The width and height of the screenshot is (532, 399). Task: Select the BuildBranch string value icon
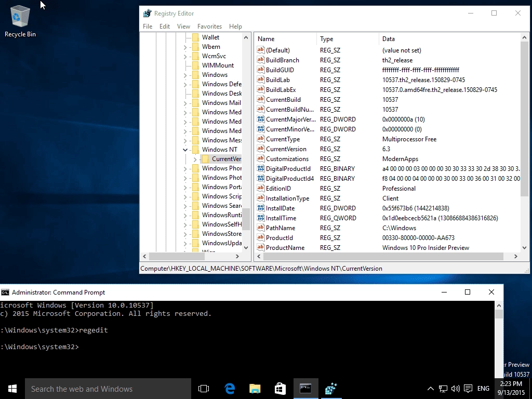[261, 60]
